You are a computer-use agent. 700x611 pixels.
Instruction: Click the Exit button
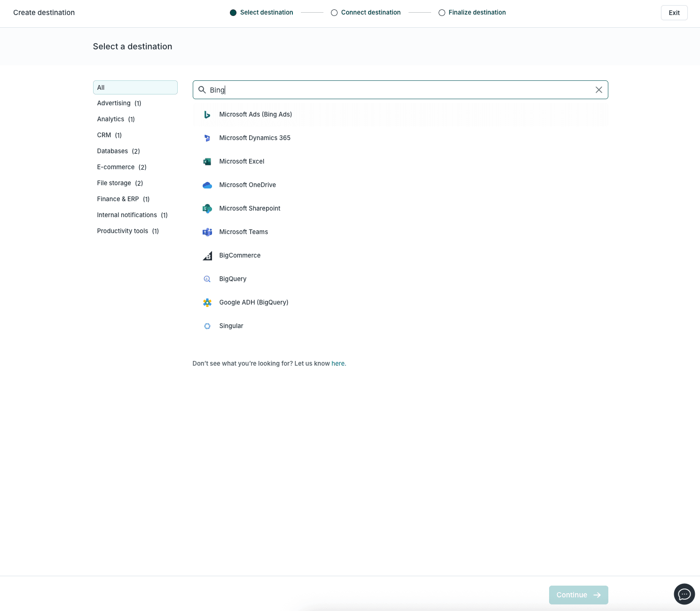click(674, 13)
